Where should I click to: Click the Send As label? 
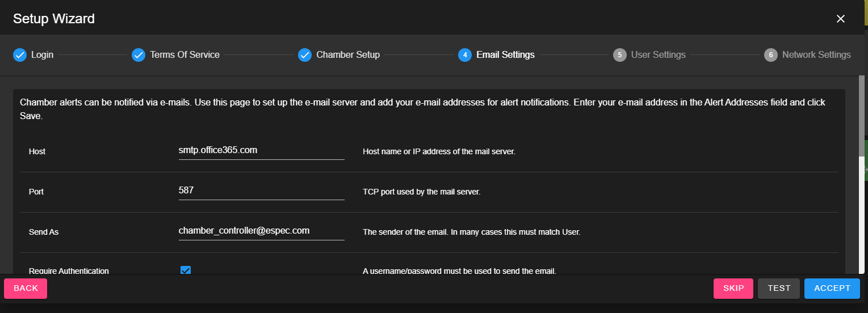(44, 232)
